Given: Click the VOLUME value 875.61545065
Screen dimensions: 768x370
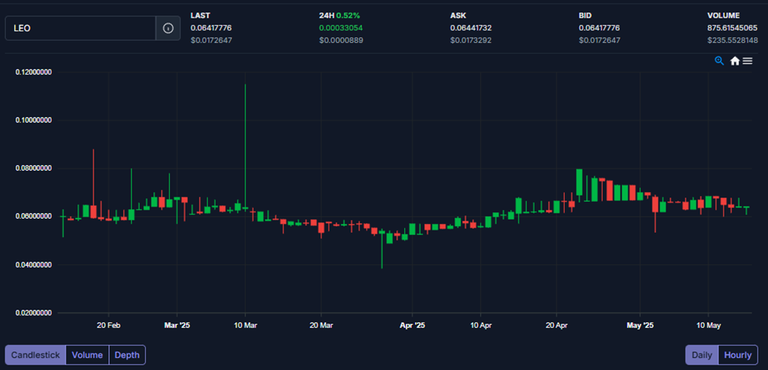Looking at the screenshot, I should click(x=732, y=28).
